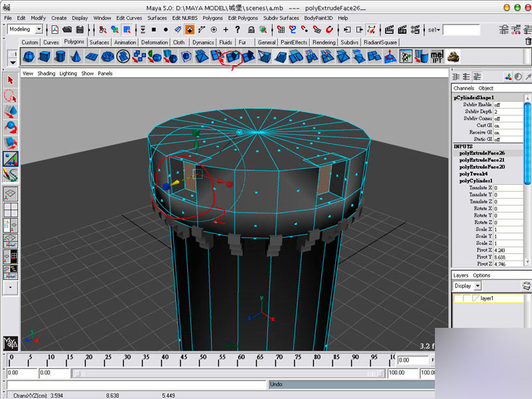Click the Open Scene folder icon
Viewport: 532px width, 399px height.
(x=67, y=30)
